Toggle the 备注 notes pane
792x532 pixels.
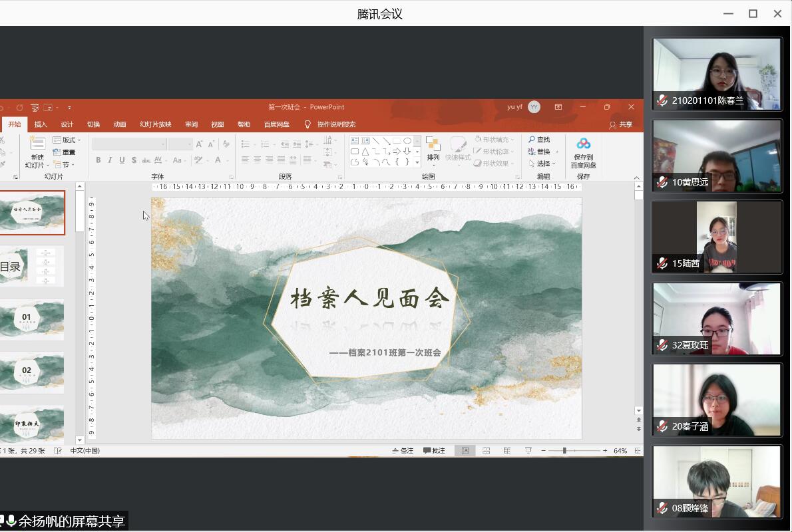coord(403,451)
